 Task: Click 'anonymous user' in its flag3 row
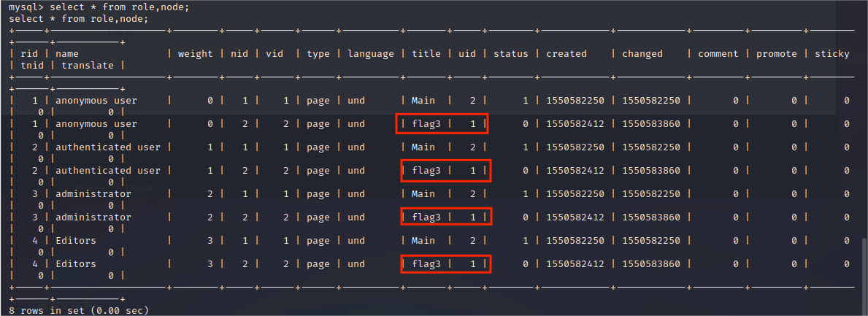coord(96,124)
